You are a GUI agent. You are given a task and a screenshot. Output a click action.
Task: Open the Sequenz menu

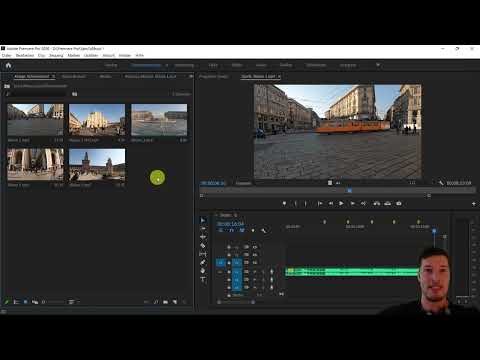click(56, 55)
